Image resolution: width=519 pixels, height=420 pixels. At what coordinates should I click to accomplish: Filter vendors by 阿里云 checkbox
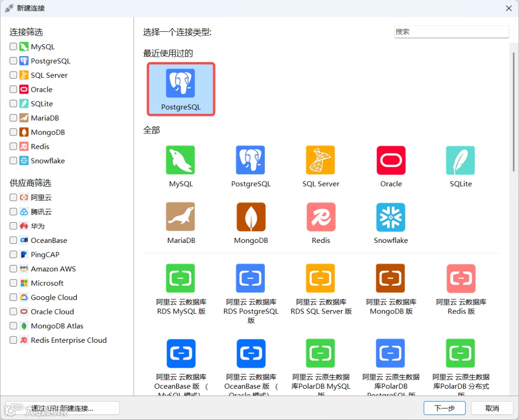[x=13, y=197]
